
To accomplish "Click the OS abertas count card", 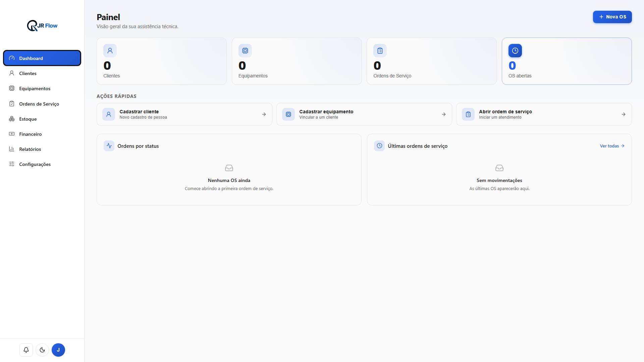I will coord(567,61).
